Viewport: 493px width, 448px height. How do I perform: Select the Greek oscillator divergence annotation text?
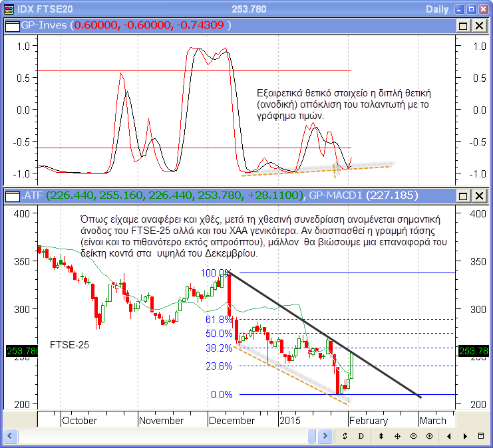coord(344,104)
